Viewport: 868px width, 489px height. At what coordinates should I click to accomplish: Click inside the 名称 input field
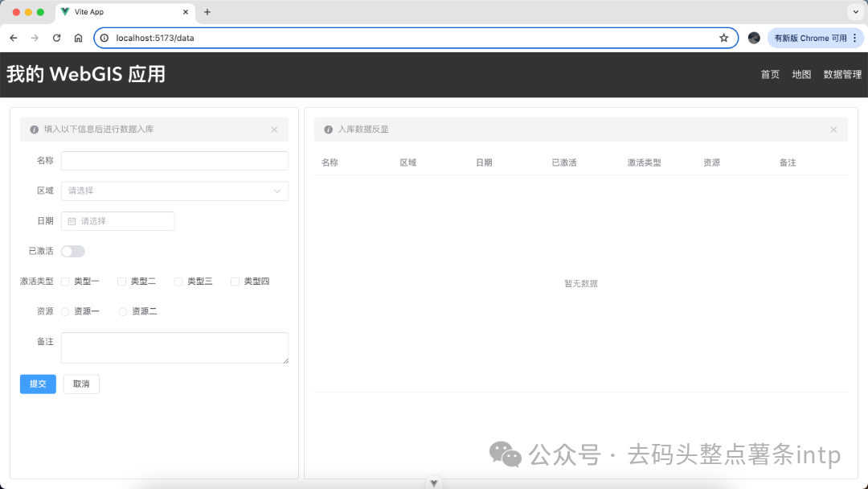[x=174, y=160]
